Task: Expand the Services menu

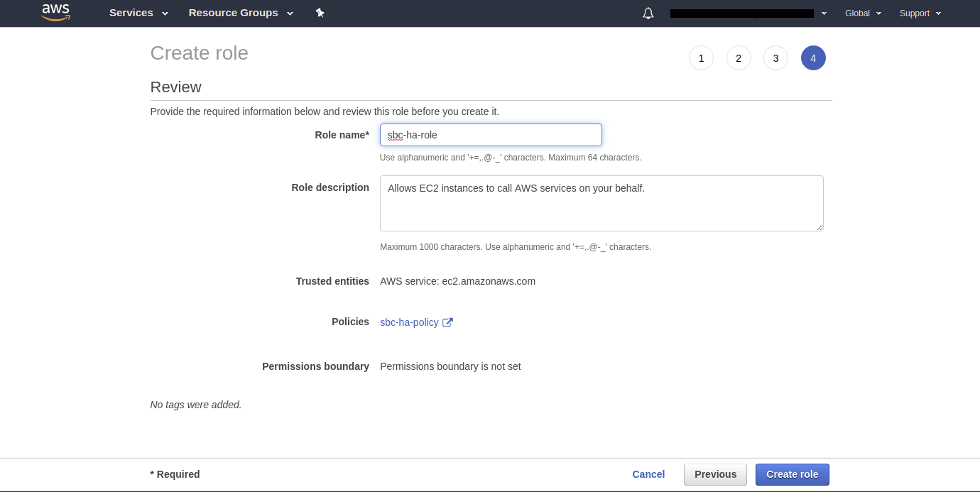Action: tap(138, 13)
